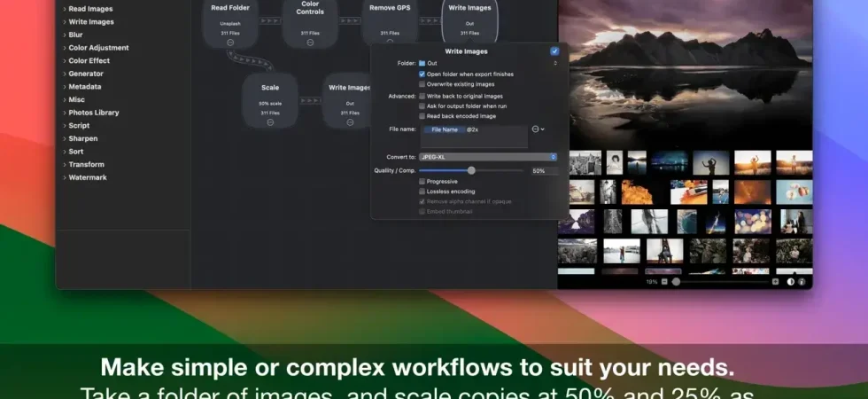This screenshot has height=399, width=868.
Task: Disable Open folder when export finishes
Action: (422, 74)
